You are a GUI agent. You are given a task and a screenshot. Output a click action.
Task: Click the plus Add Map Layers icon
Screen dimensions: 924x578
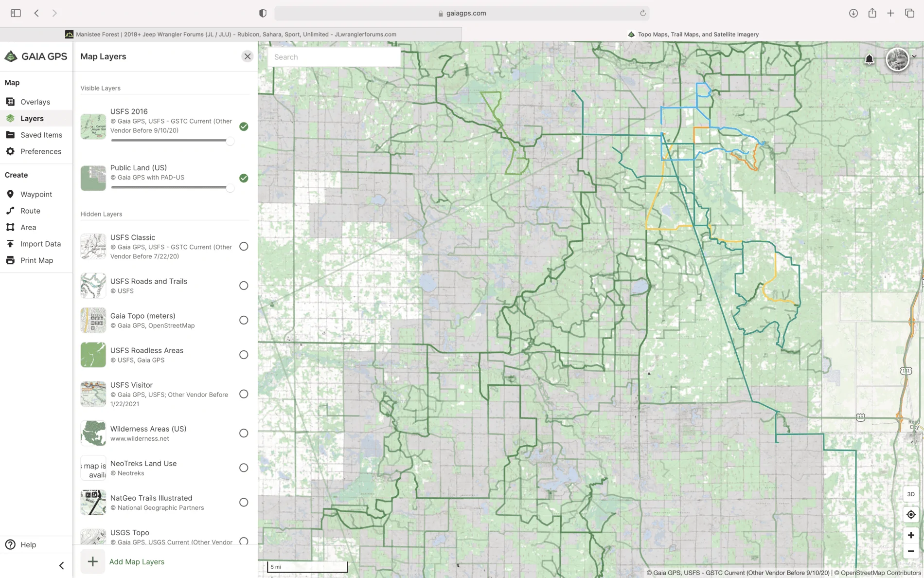coord(92,561)
